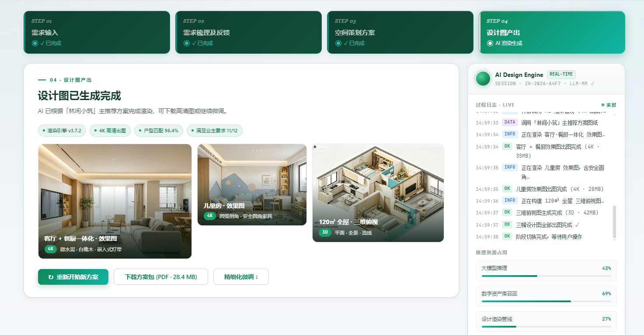
Task: Open the 120㎡ 全屋 三维俯视 thumbnail
Action: (378, 193)
